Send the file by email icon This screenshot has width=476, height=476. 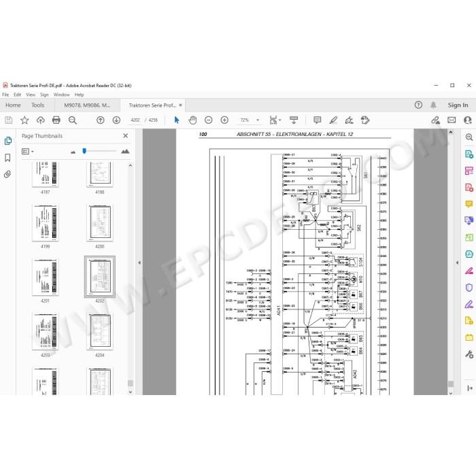click(452, 120)
